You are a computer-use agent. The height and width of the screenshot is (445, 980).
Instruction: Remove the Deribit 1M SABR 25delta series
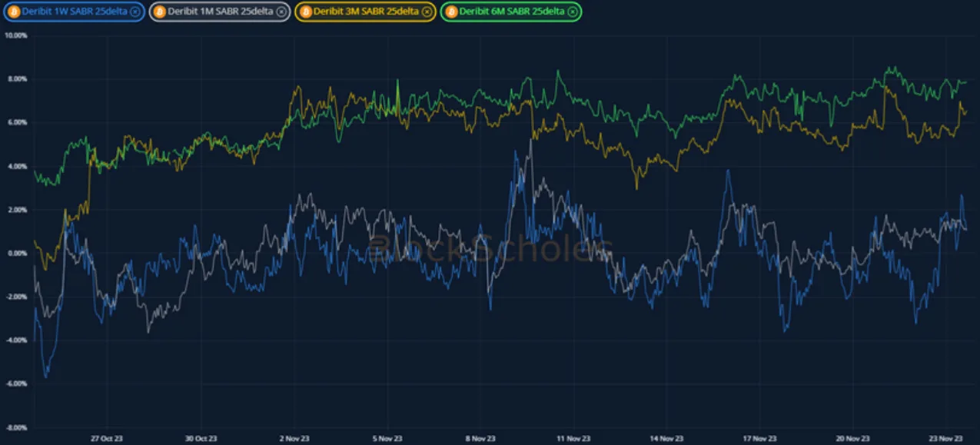[281, 12]
